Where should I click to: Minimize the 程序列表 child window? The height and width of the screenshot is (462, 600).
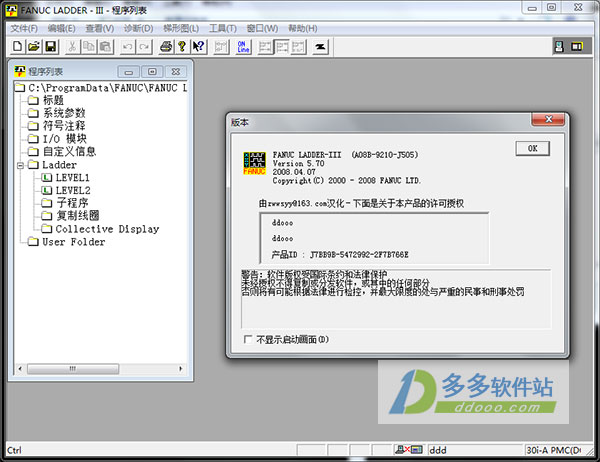[129, 72]
